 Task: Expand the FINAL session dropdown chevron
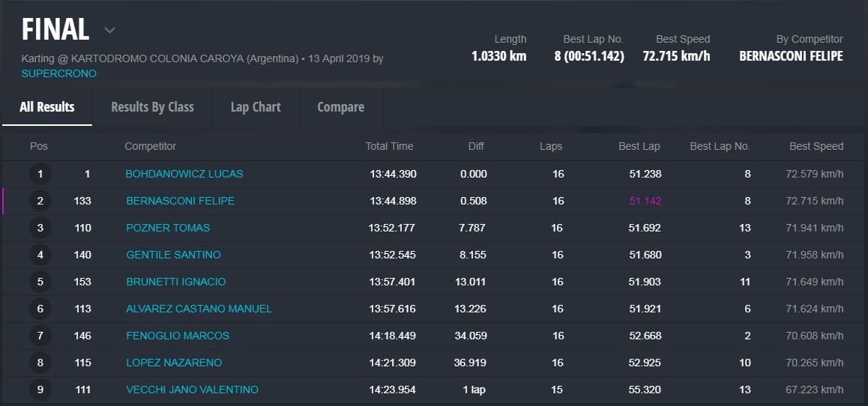pyautogui.click(x=109, y=31)
